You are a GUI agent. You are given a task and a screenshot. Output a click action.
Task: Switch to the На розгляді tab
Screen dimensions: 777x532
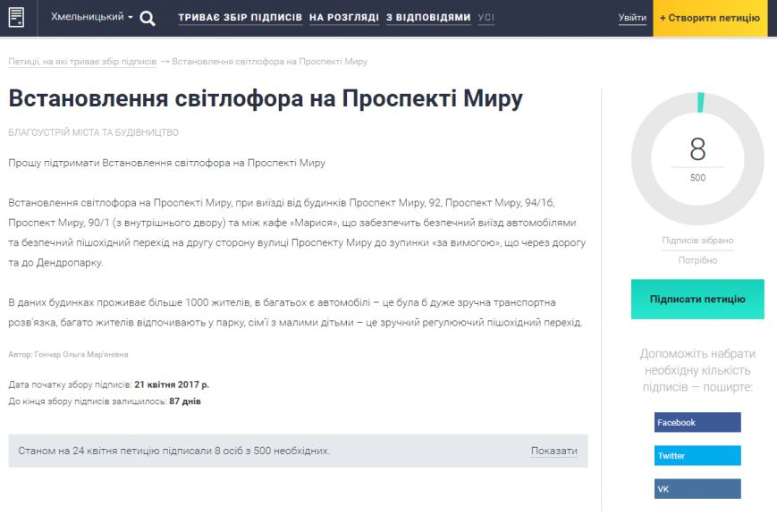(344, 17)
